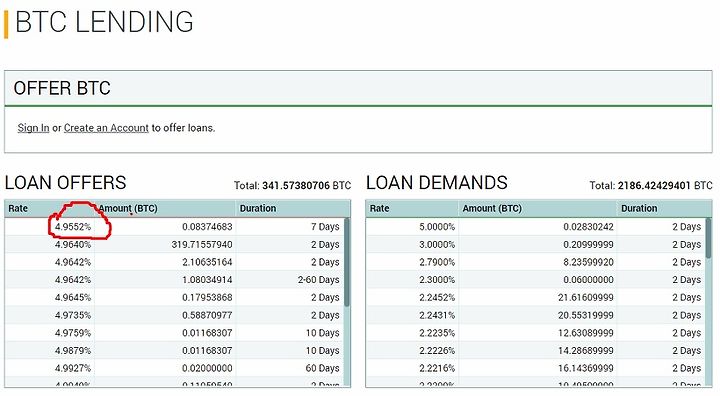
Task: Select the 2.2431% loan demand rate
Action: [x=437, y=315]
